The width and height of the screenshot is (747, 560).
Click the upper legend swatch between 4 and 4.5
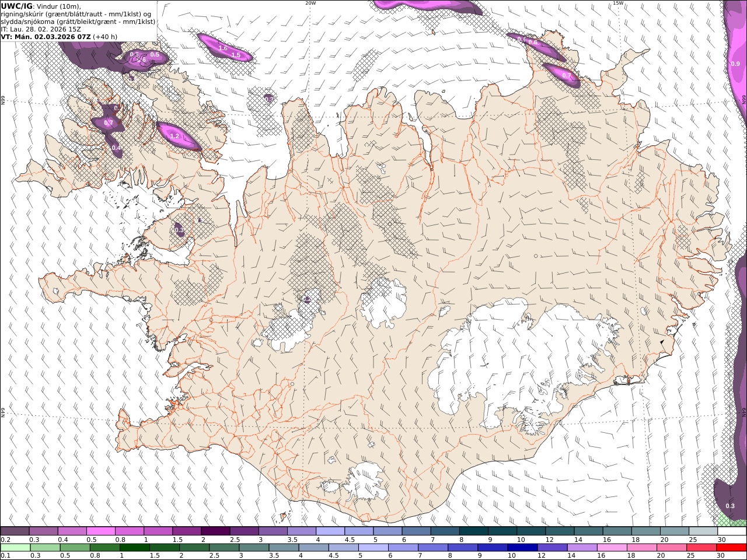(330, 531)
